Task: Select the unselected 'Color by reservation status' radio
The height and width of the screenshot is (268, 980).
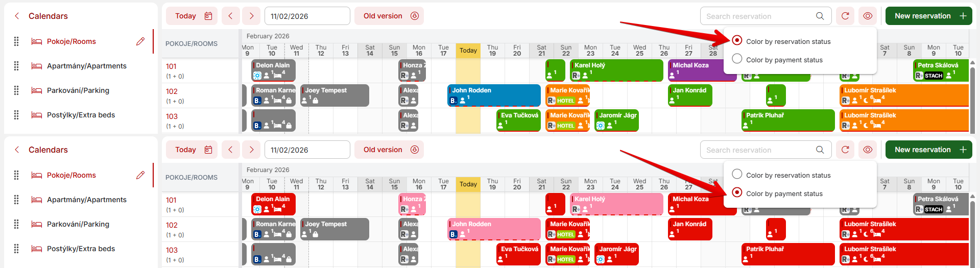Action: coord(737,174)
